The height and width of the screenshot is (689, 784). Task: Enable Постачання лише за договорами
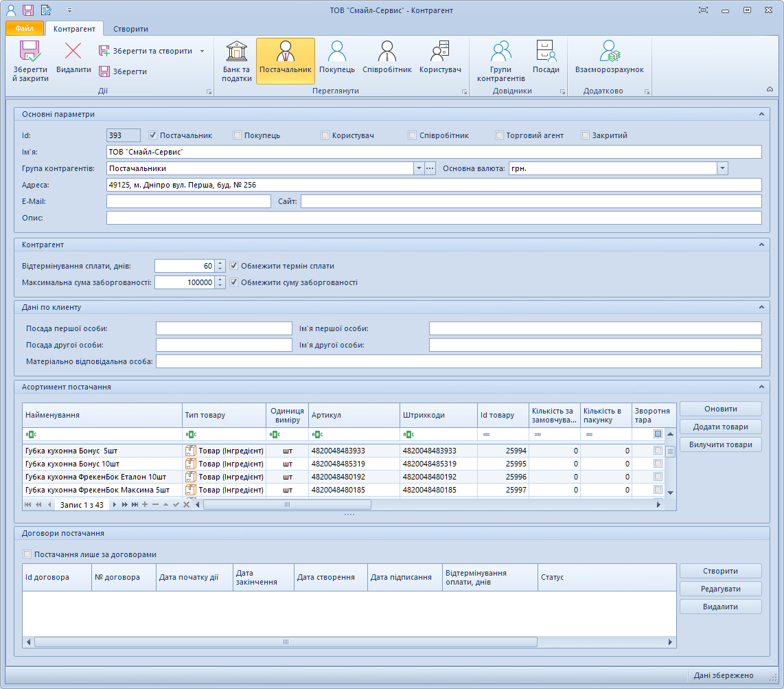pos(27,554)
